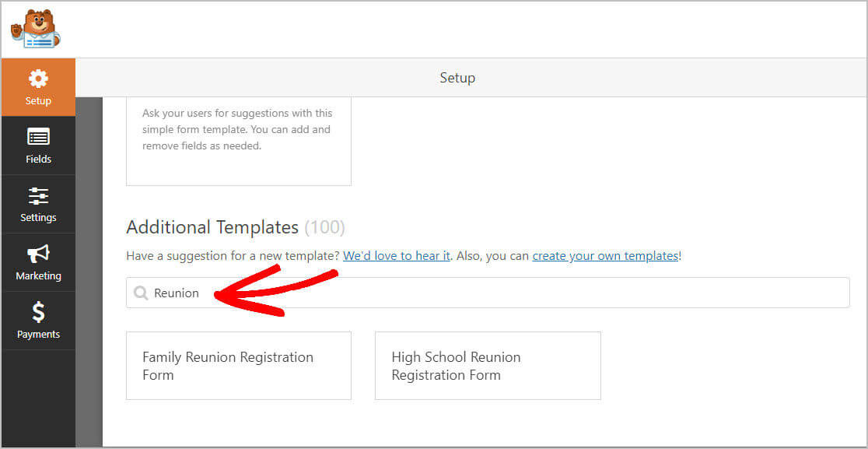Click the WPForms bear mascot logo

click(36, 29)
